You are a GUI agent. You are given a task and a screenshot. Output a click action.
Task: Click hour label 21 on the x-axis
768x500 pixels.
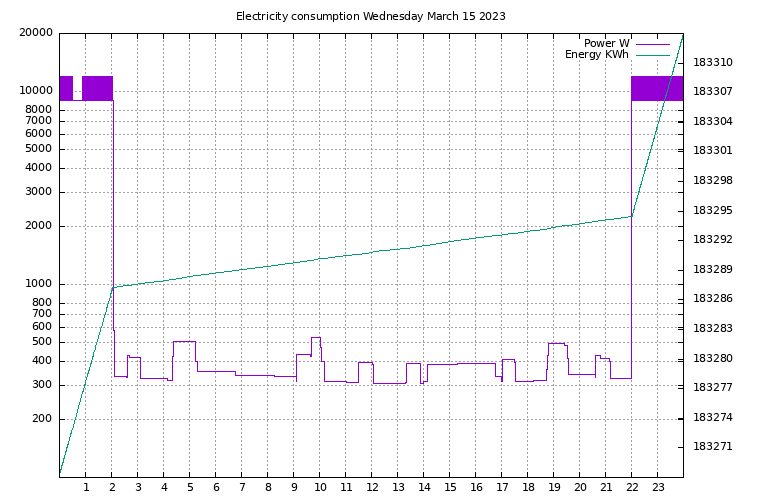606,487
